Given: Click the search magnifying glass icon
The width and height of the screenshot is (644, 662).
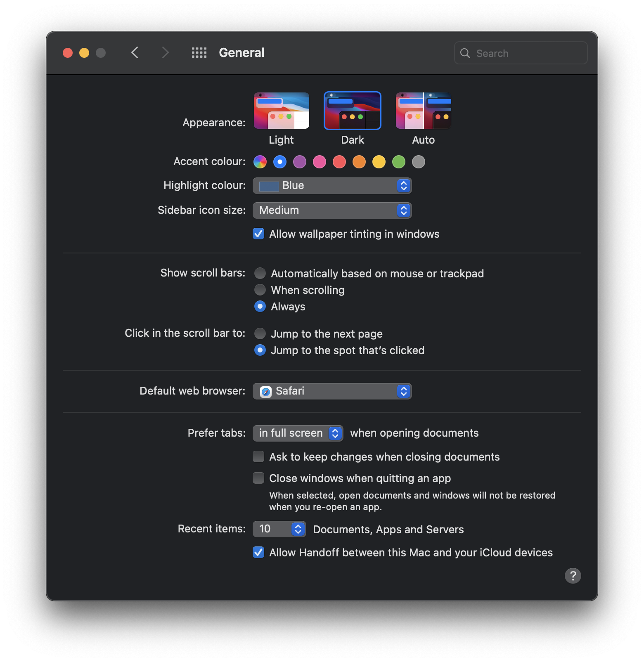Looking at the screenshot, I should click(x=465, y=53).
